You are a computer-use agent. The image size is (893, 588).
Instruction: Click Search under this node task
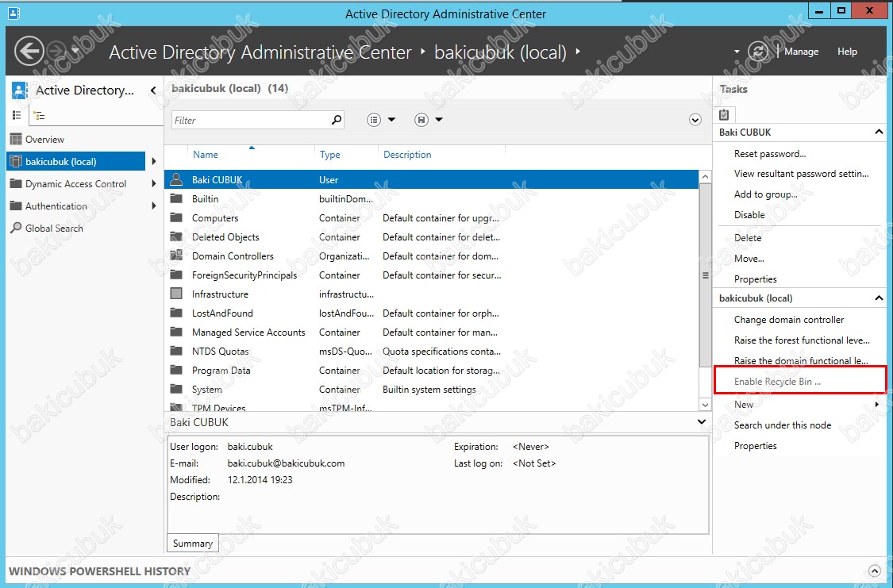click(x=783, y=425)
